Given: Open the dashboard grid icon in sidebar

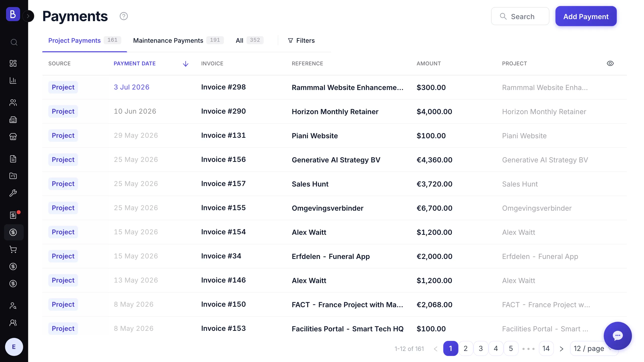Looking at the screenshot, I should click(x=13, y=63).
